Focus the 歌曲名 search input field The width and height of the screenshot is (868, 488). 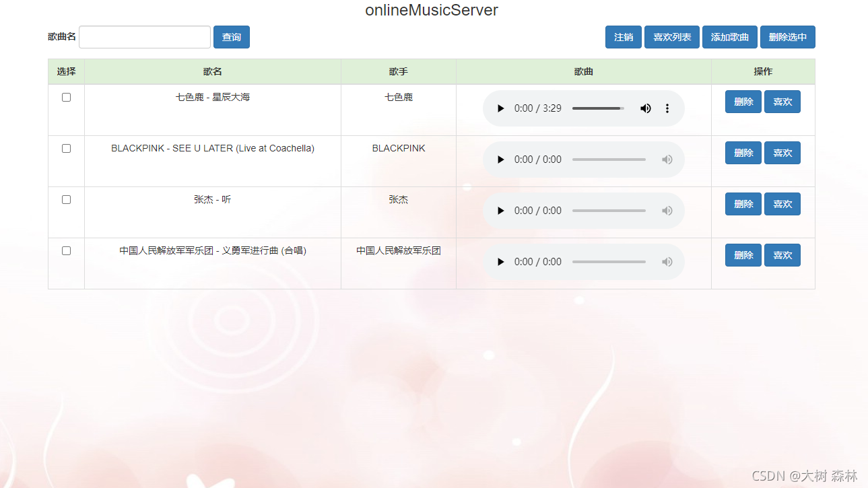tap(145, 37)
